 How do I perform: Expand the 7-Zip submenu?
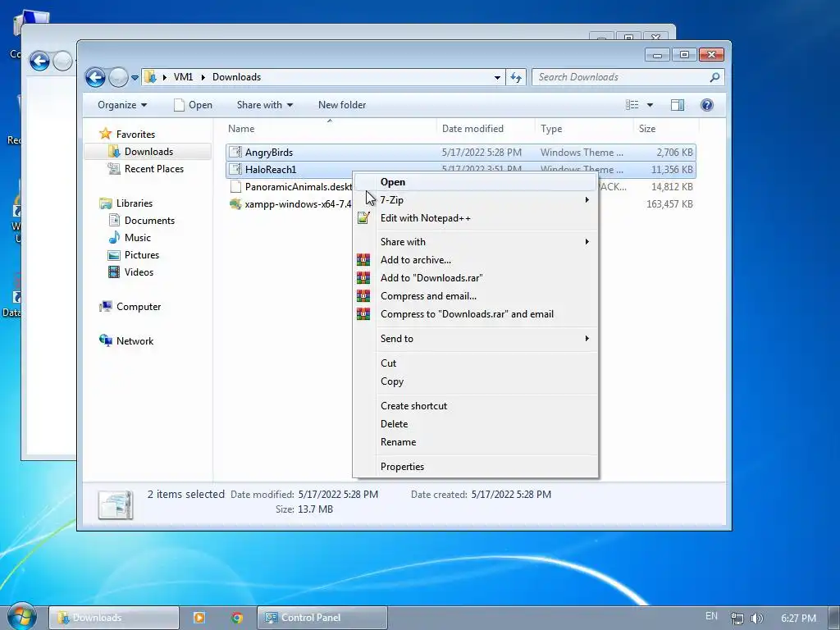[x=475, y=200]
